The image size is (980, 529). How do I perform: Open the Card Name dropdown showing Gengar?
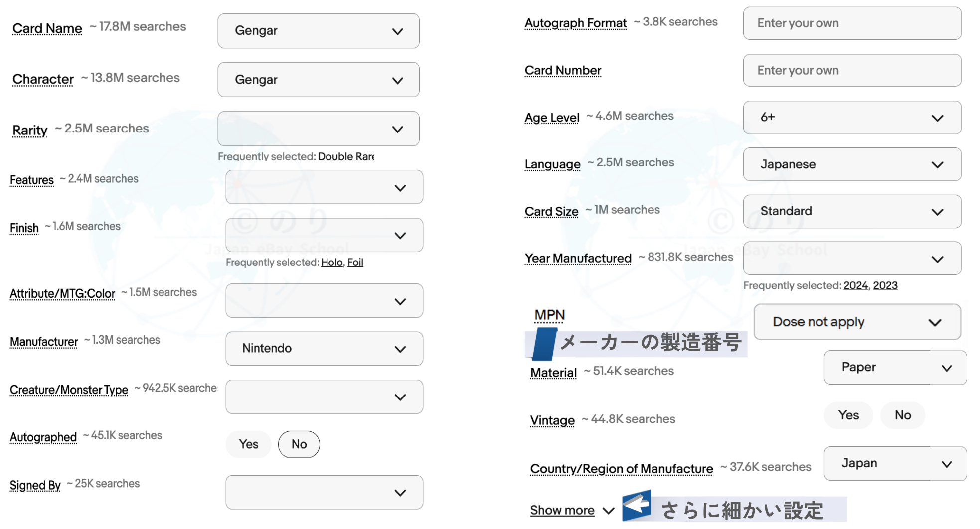[318, 31]
